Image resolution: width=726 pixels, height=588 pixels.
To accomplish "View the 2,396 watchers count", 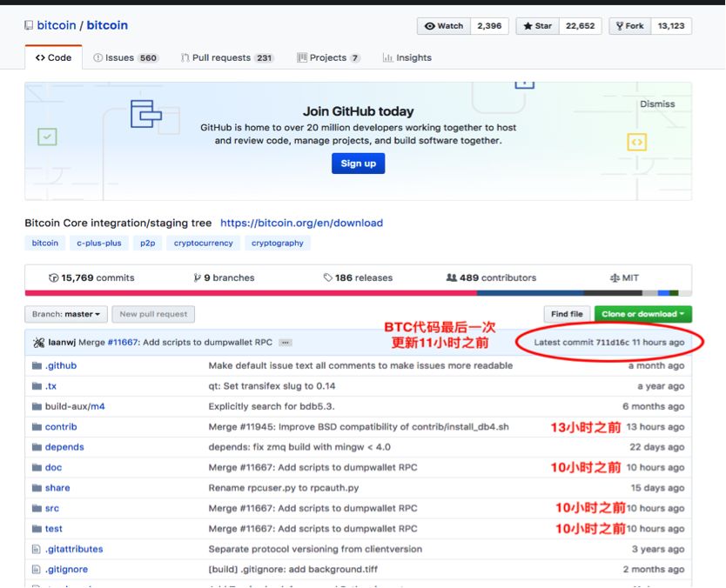I will (x=489, y=26).
